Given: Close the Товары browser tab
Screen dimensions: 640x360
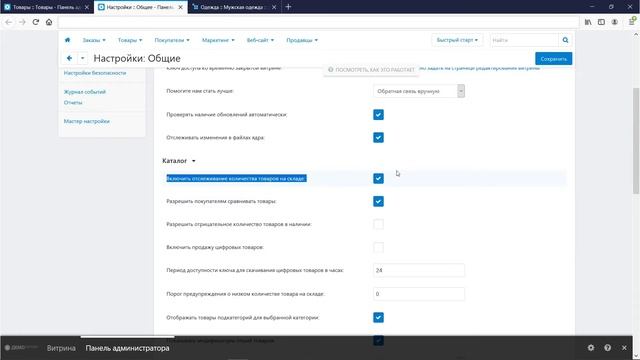Looking at the screenshot, I should 87,7.
